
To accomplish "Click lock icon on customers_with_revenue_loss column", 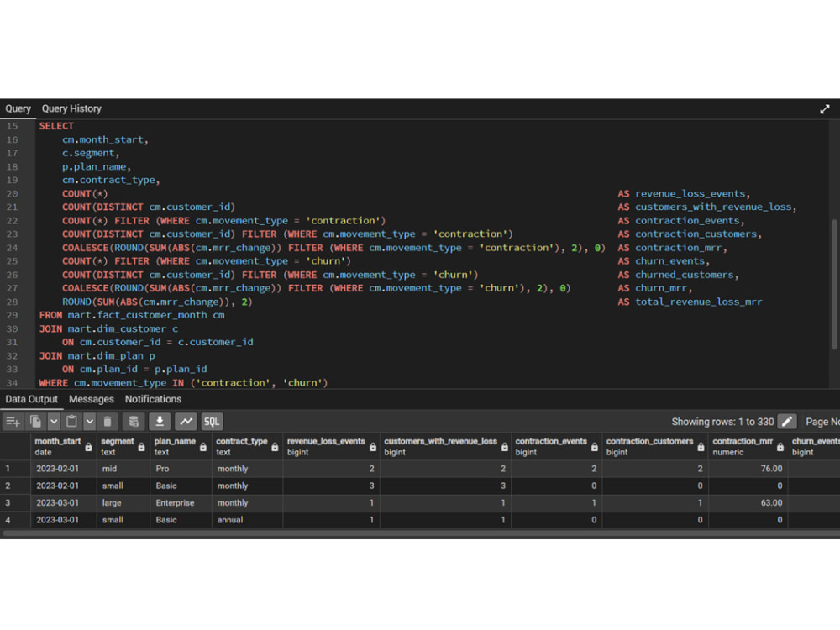I will pos(504,447).
